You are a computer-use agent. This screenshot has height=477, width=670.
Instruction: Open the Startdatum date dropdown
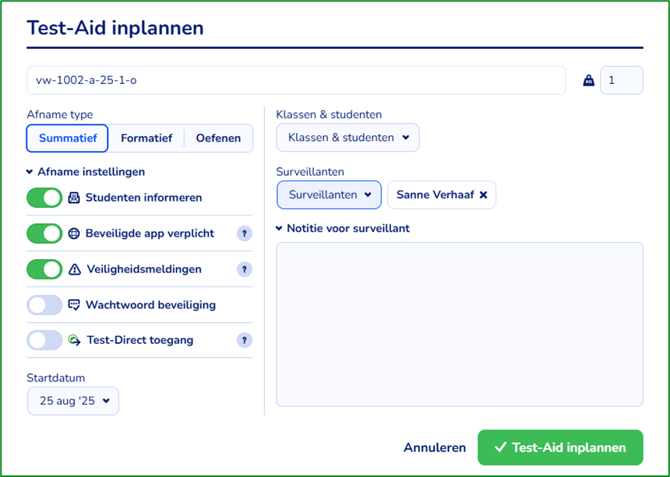(73, 401)
